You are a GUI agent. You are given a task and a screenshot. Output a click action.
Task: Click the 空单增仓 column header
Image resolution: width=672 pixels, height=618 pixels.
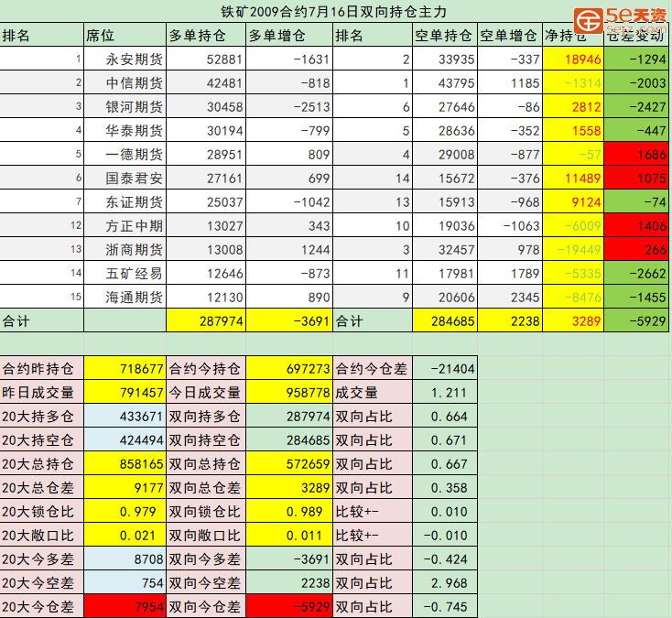509,36
